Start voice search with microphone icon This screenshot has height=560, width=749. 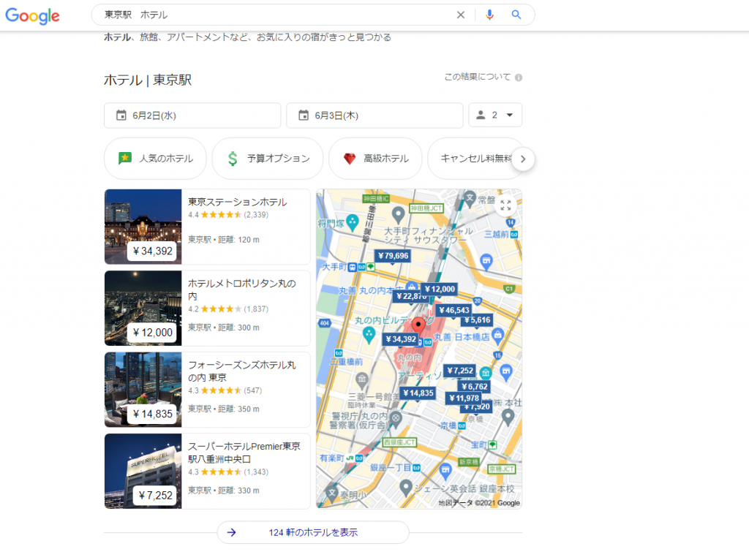[x=489, y=15]
